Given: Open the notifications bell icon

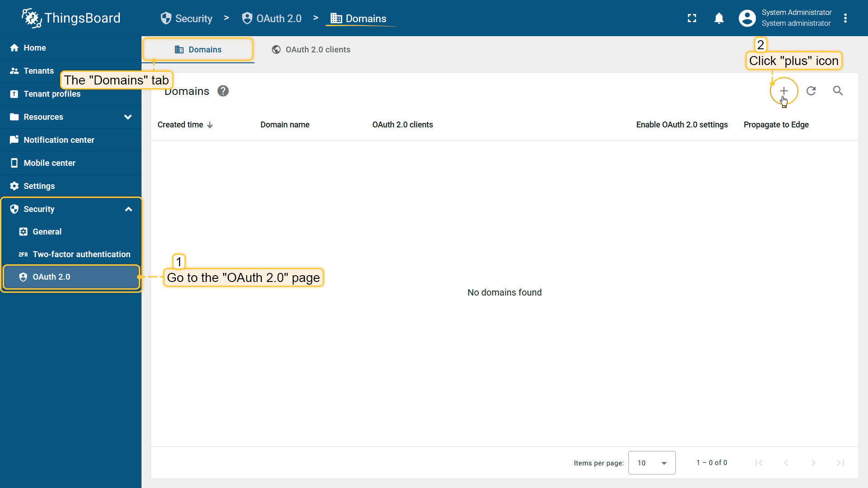Looking at the screenshot, I should tap(719, 19).
